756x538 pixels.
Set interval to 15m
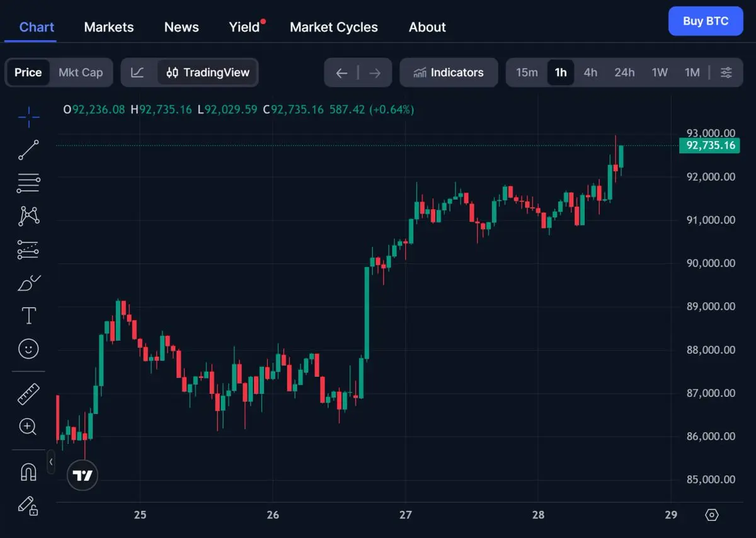[527, 72]
